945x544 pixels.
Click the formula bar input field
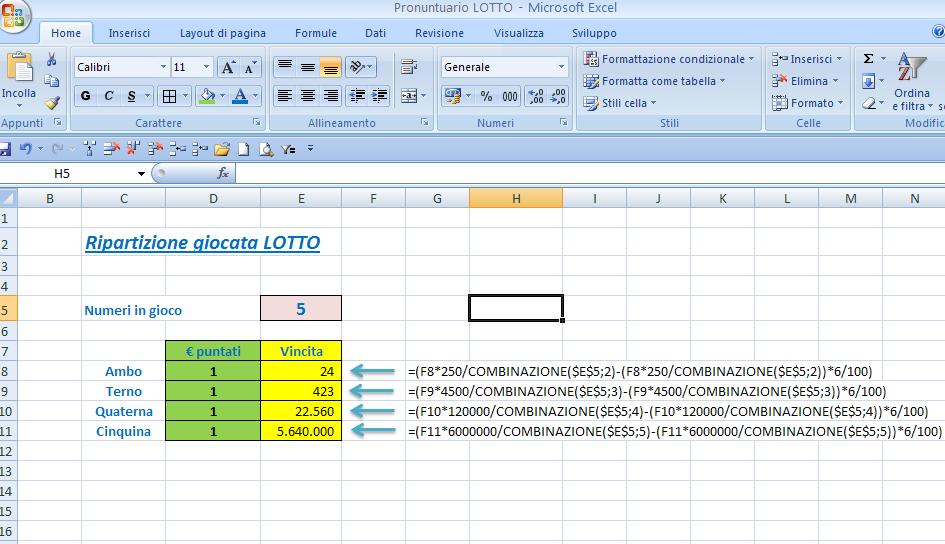590,174
